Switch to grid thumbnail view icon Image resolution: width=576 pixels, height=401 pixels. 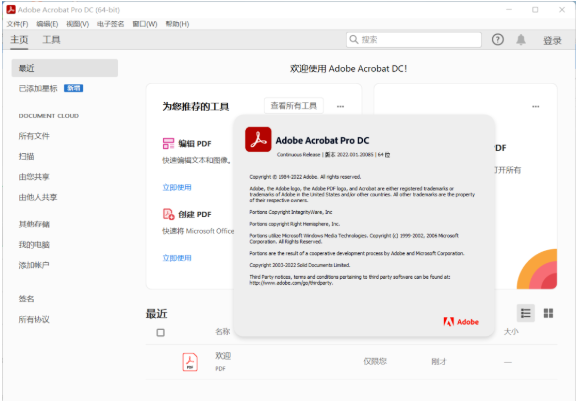(x=548, y=313)
